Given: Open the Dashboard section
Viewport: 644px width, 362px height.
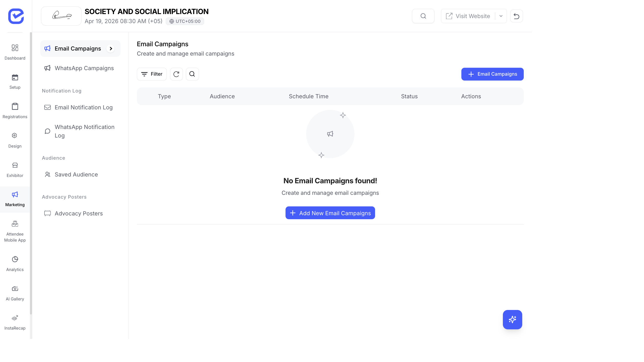Looking at the screenshot, I should [x=15, y=52].
